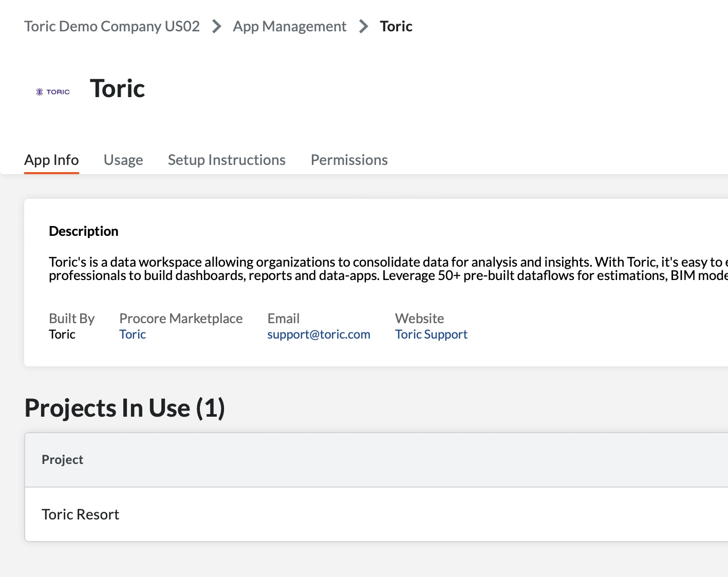Click chevron after App Management

pos(364,26)
